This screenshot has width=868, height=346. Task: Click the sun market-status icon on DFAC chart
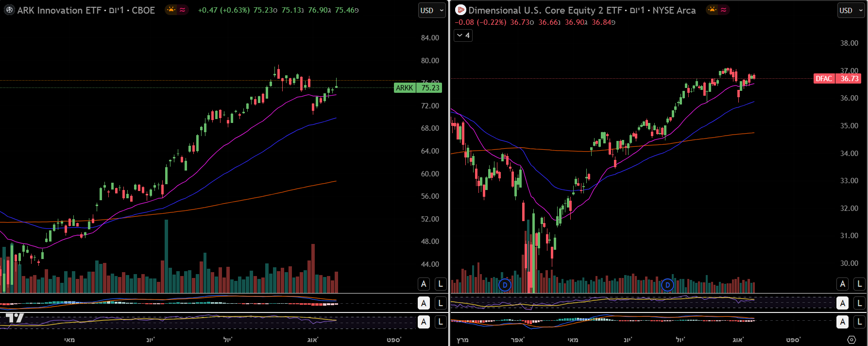pos(712,10)
